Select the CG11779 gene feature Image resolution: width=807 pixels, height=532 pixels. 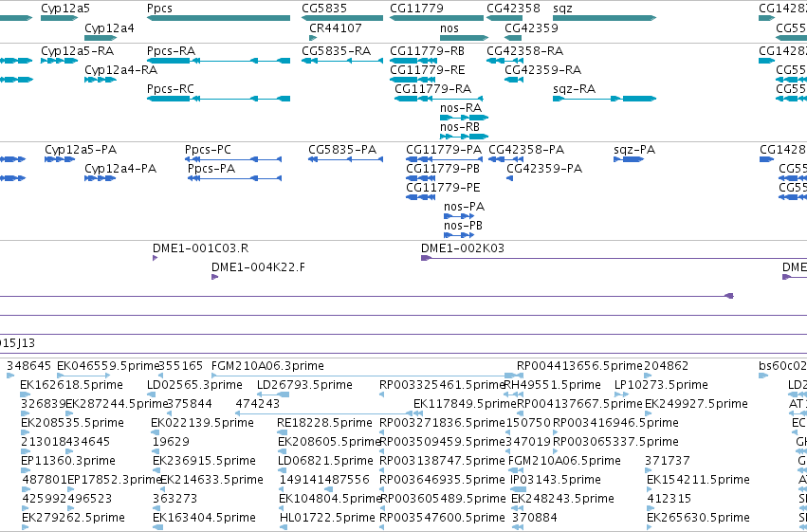[436, 18]
